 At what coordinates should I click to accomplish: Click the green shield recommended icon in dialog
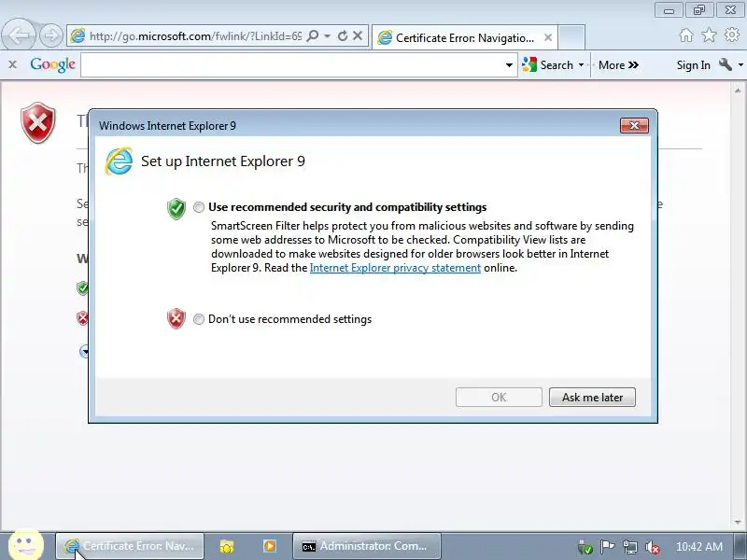click(x=176, y=208)
